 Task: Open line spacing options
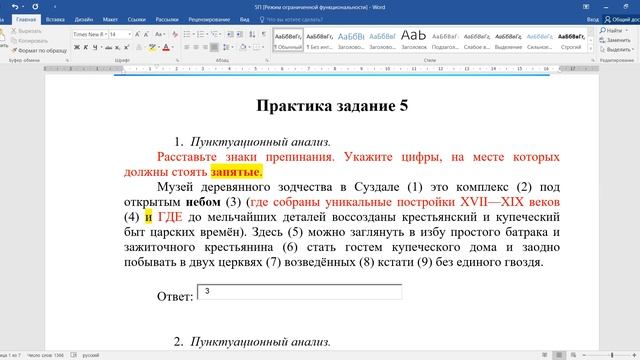point(227,48)
